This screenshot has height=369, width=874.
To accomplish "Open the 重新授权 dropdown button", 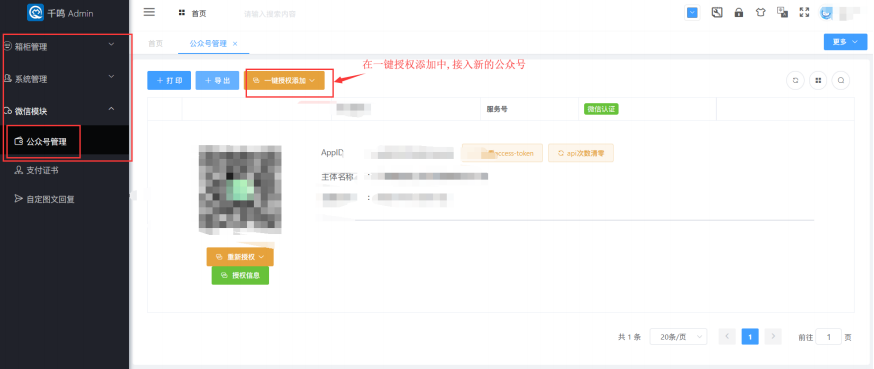I will [x=240, y=257].
